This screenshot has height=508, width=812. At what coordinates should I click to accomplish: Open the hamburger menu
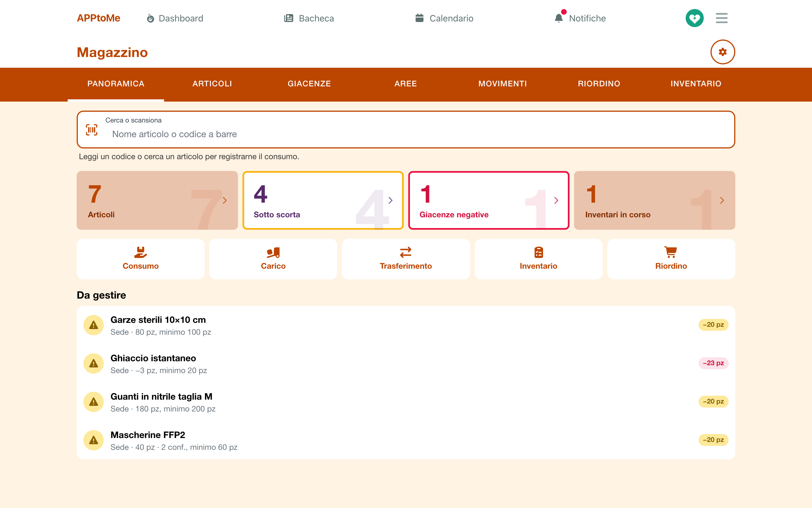pyautogui.click(x=722, y=18)
